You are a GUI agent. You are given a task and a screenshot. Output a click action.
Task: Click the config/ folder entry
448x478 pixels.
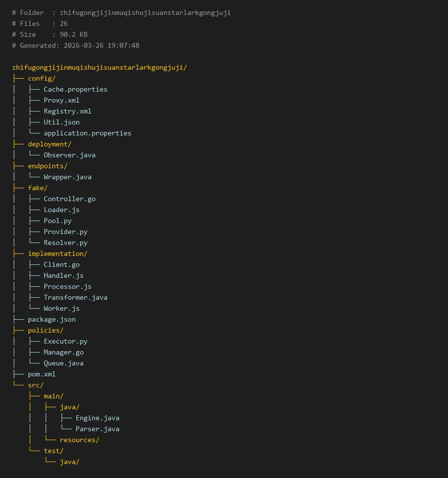pos(41,78)
